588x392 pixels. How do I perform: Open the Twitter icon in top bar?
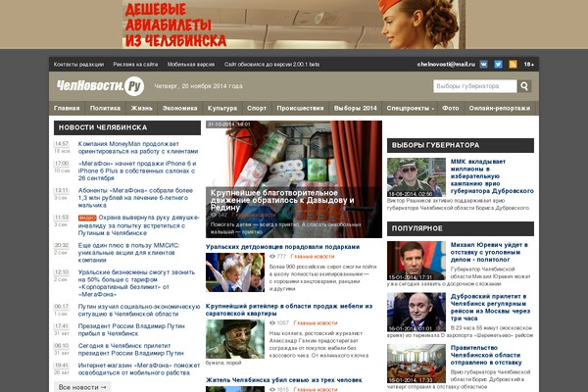click(498, 64)
